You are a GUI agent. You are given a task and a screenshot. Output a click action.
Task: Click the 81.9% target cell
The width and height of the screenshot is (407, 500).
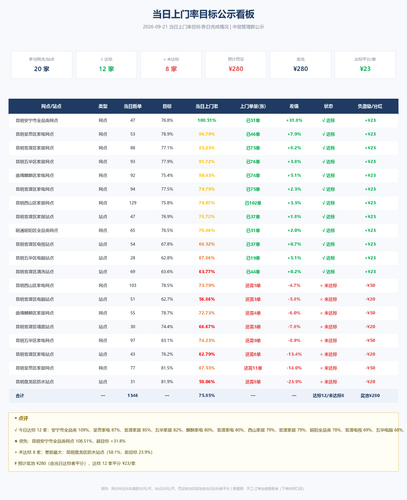click(x=167, y=382)
